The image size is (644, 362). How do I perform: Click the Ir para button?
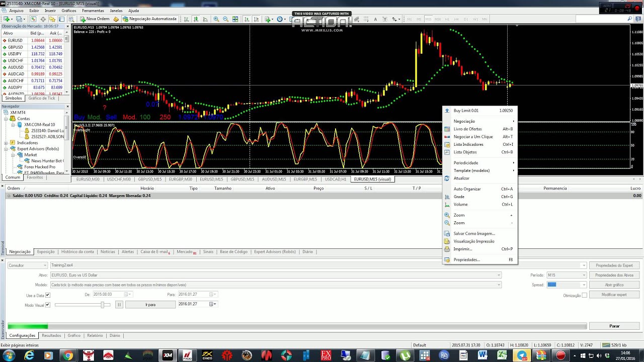150,304
